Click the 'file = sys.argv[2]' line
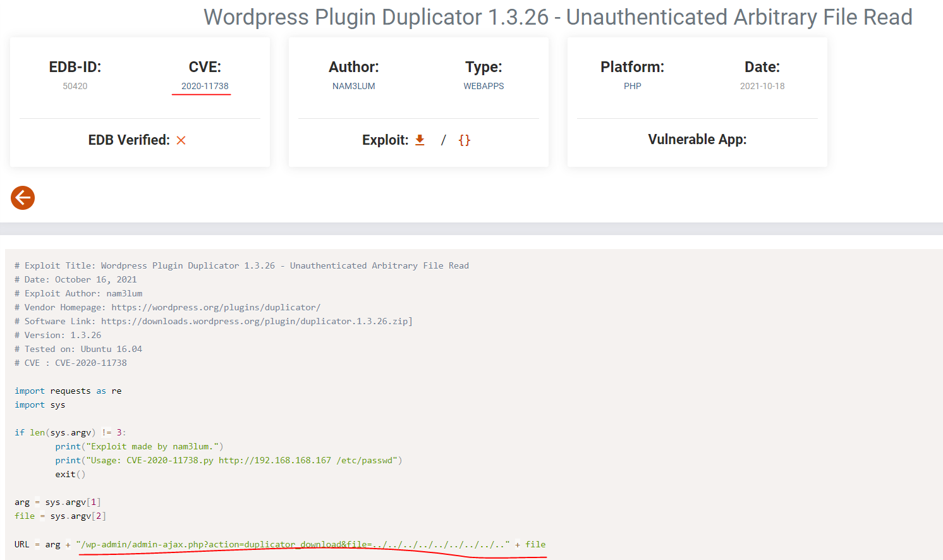 pyautogui.click(x=61, y=516)
